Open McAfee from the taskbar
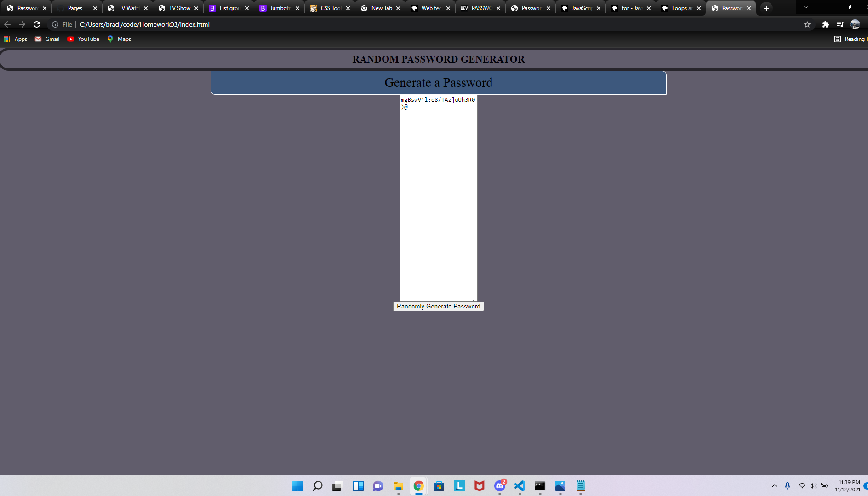Viewport: 868px width, 496px height. 479,486
